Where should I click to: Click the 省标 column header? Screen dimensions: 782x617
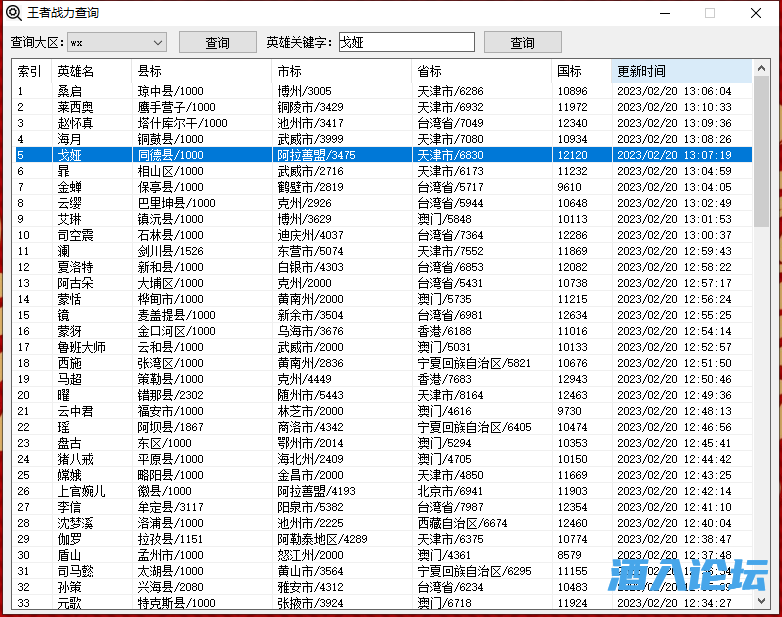(481, 71)
